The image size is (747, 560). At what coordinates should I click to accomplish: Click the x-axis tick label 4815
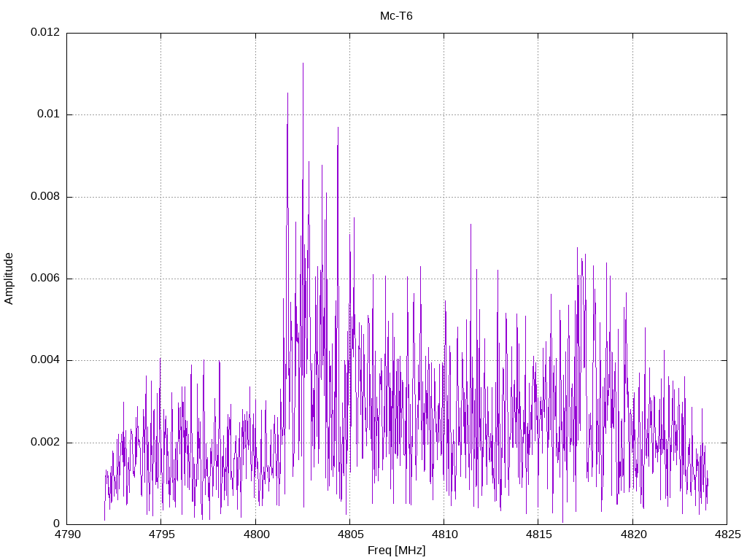click(538, 534)
